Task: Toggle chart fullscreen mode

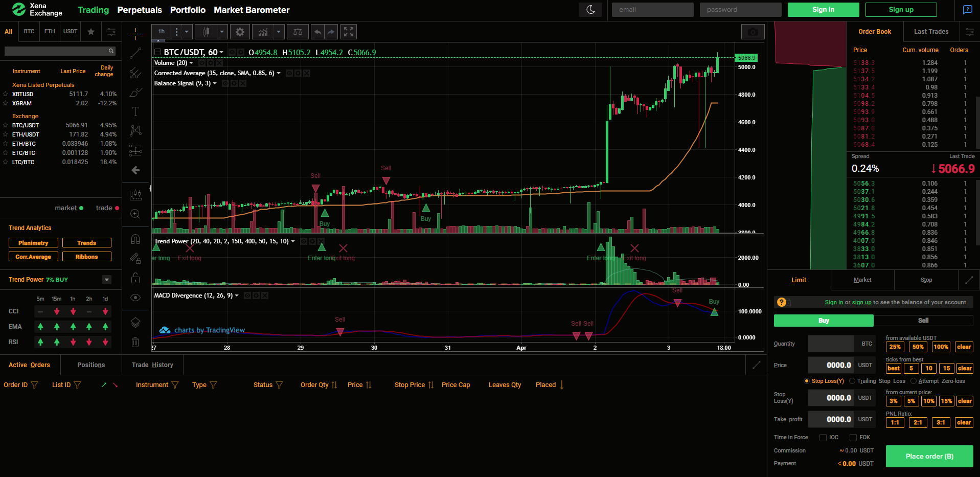Action: [x=349, y=32]
